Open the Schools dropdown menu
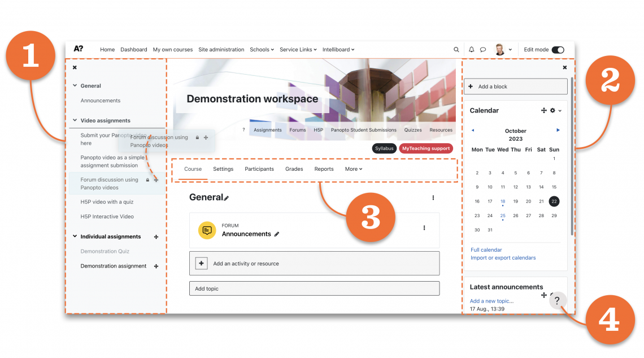Image resolution: width=644 pixels, height=358 pixels. (x=262, y=50)
